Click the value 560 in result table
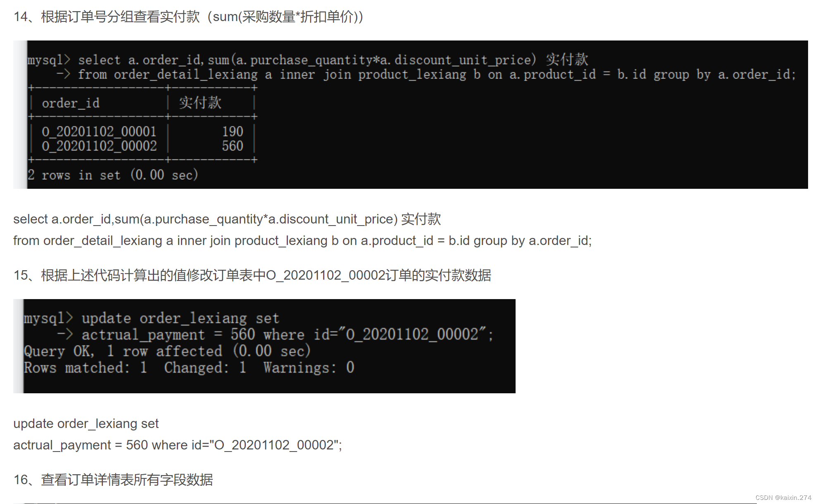The image size is (818, 504). [x=233, y=146]
